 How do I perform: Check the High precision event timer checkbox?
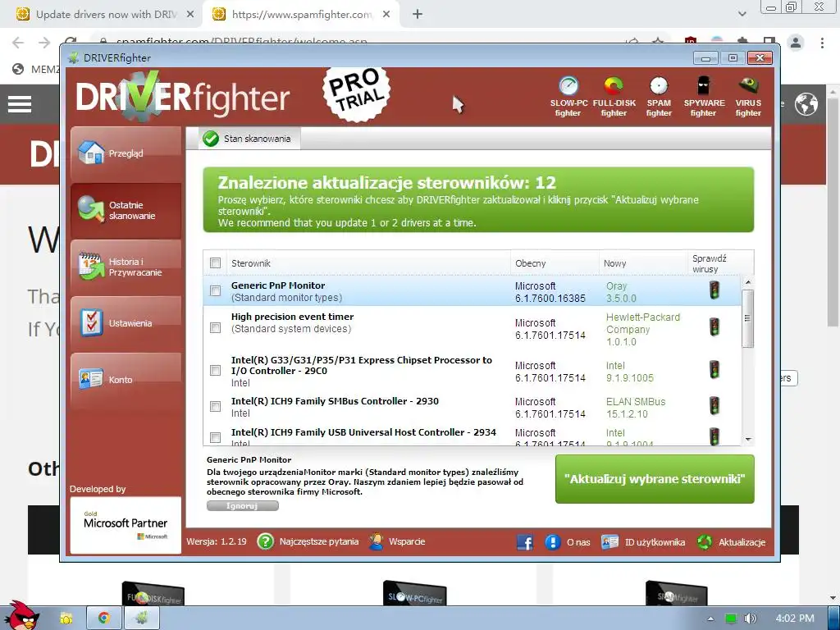[216, 327]
